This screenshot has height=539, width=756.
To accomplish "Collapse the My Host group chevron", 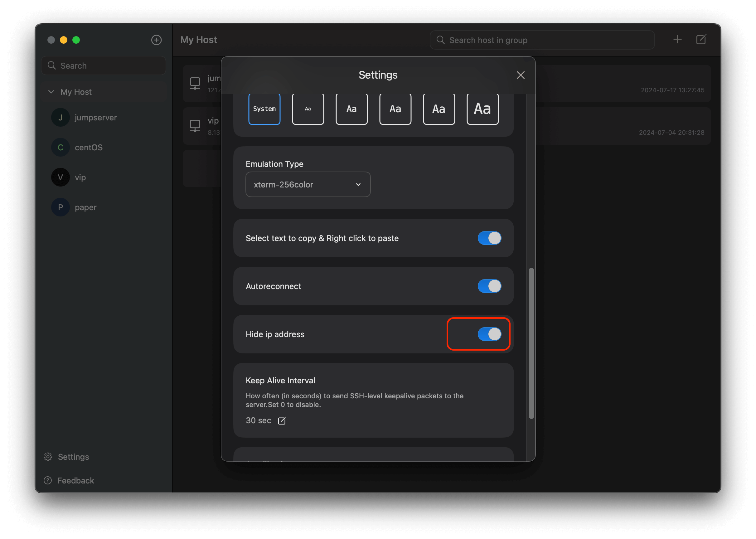I will coord(51,92).
